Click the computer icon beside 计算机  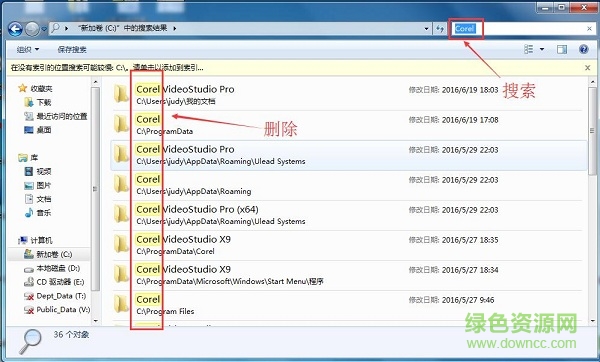pyautogui.click(x=23, y=240)
